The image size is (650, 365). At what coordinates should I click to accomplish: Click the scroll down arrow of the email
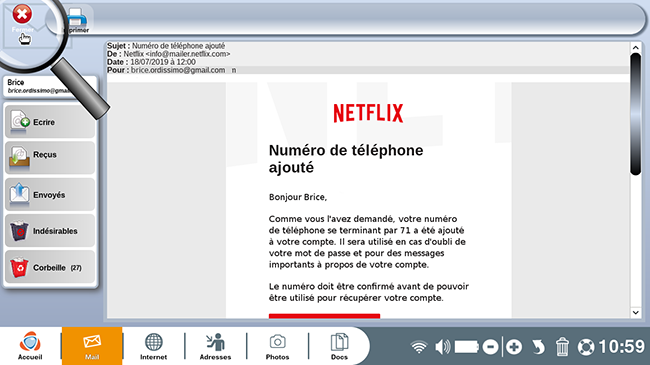coord(635,312)
